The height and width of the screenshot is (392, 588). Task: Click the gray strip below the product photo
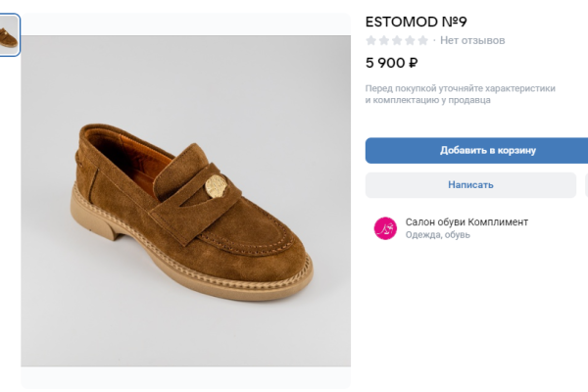tap(186, 378)
